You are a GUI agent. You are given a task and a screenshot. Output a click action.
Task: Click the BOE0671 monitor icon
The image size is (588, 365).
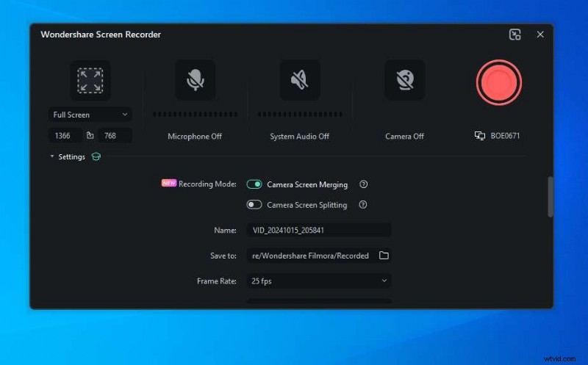[480, 136]
